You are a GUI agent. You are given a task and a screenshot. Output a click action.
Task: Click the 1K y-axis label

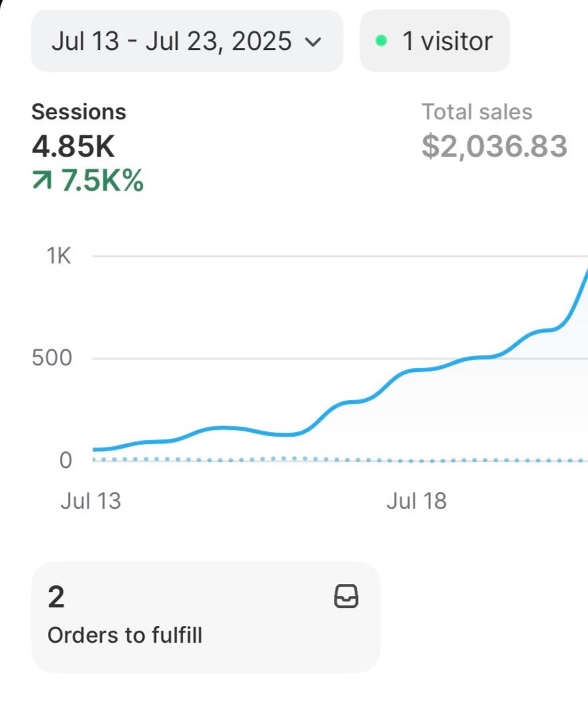(59, 256)
